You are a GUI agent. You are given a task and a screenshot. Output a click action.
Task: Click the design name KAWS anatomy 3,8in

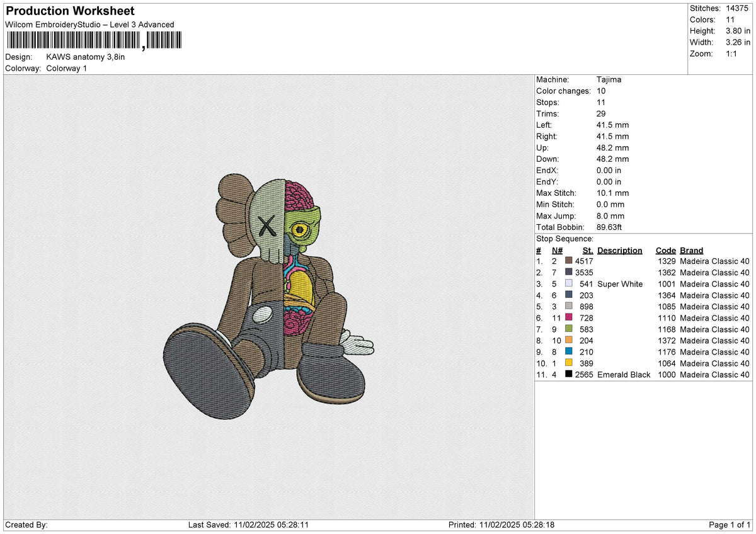[x=86, y=57]
